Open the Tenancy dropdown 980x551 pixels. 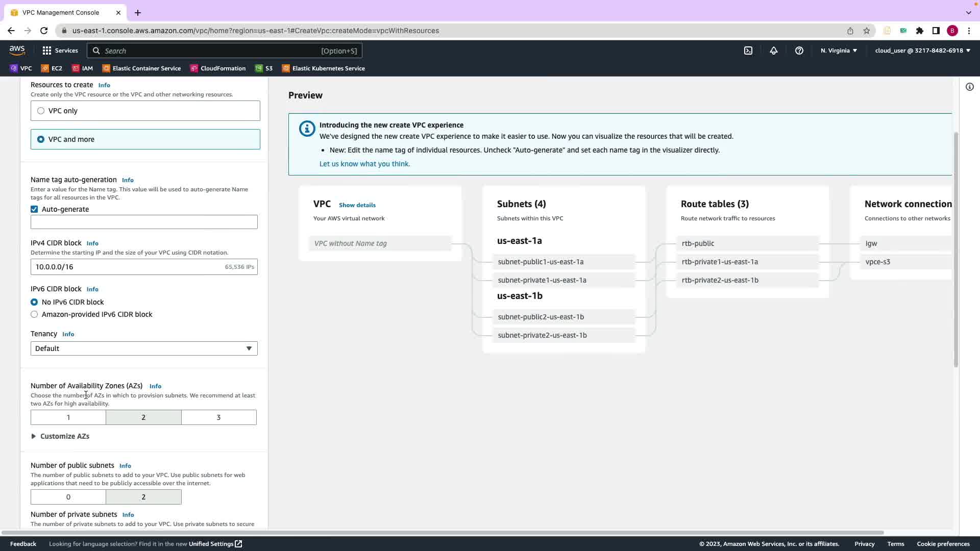(144, 348)
